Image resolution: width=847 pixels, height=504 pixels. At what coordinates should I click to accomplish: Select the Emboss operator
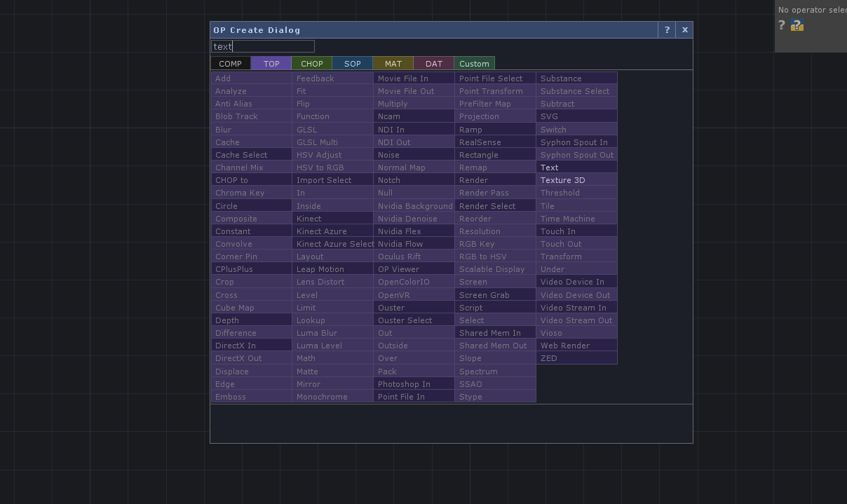click(252, 397)
